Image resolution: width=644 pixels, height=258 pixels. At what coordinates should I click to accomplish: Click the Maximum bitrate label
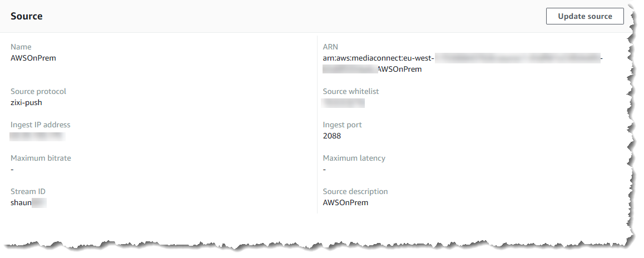tap(41, 158)
